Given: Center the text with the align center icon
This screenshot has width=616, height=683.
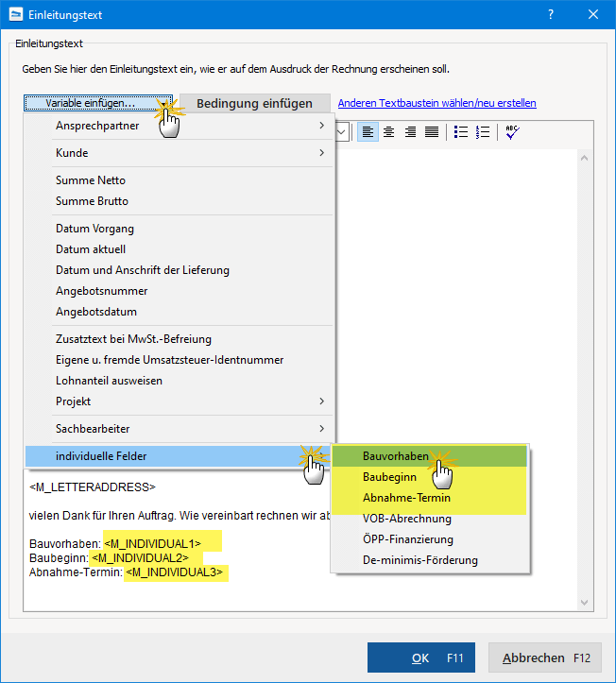Looking at the screenshot, I should pos(389,132).
